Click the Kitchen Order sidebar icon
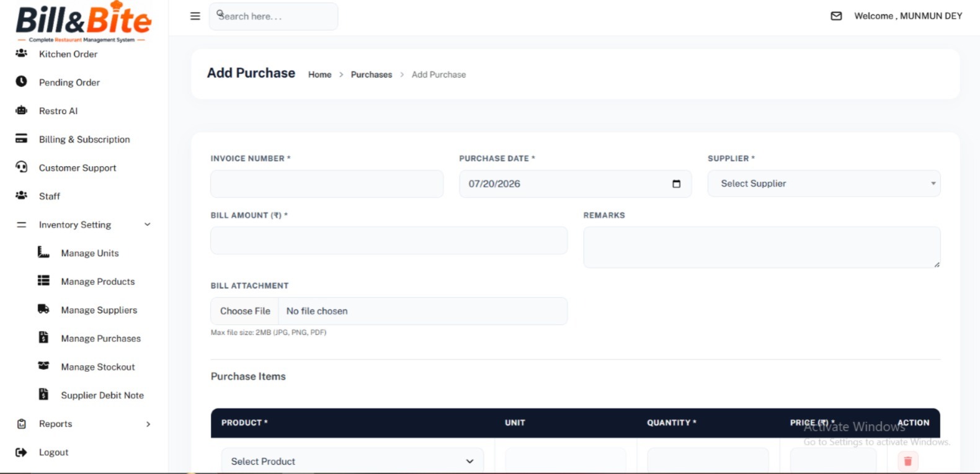The height and width of the screenshot is (474, 980). tap(21, 53)
